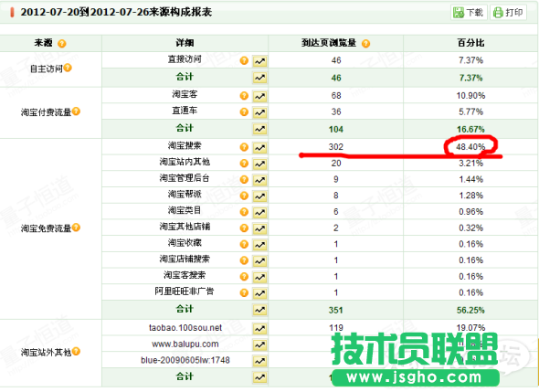Open trend chart for 淘宝免费流量 合计 row
The height and width of the screenshot is (392, 539).
259,310
